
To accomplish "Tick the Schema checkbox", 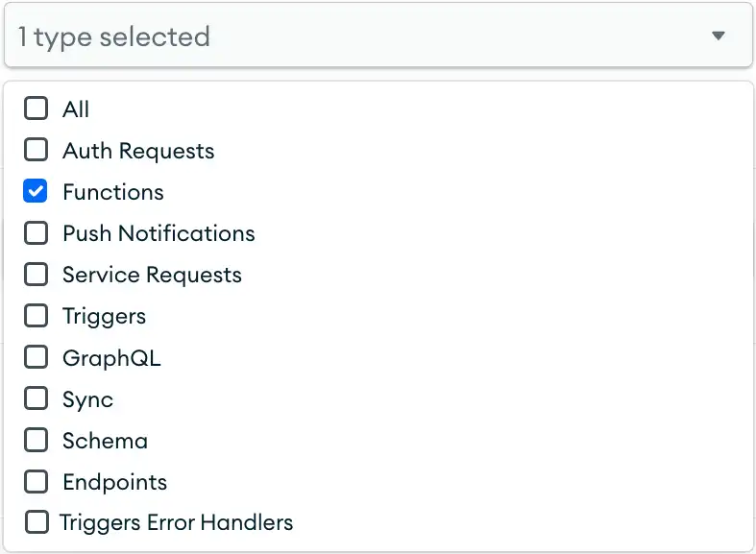I will [x=36, y=441].
